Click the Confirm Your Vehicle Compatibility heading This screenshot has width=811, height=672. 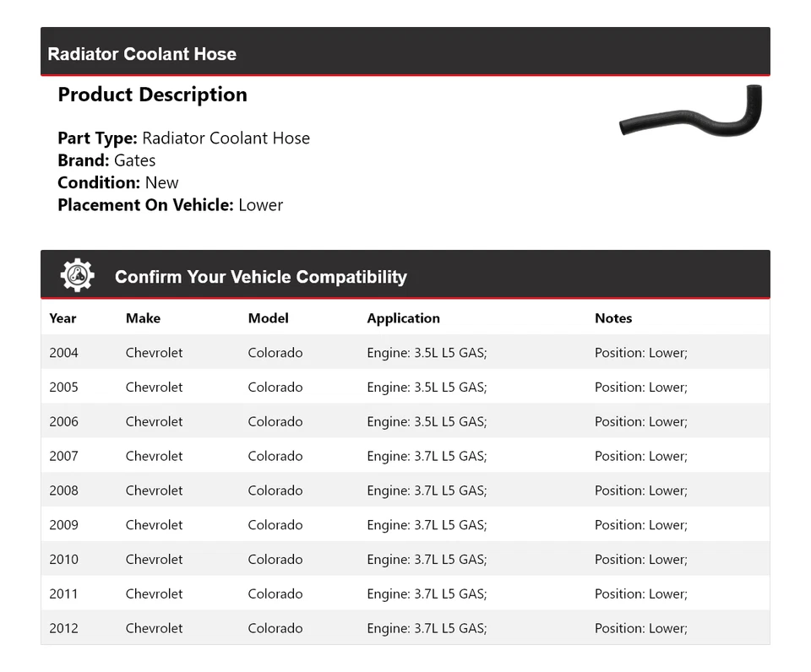click(x=260, y=277)
